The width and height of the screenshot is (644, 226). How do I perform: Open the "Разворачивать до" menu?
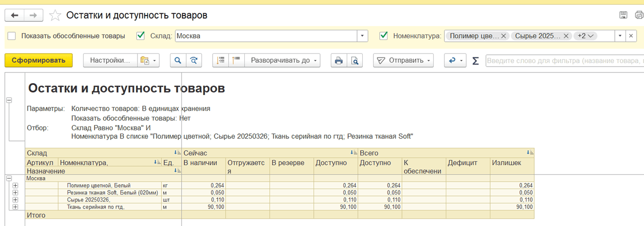[x=285, y=61]
